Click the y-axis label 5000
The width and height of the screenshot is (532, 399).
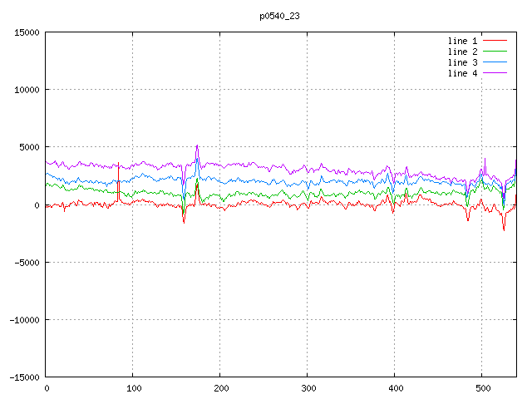(x=30, y=147)
